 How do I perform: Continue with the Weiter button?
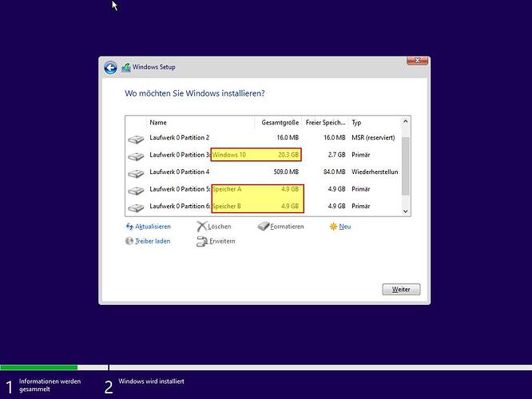(401, 289)
